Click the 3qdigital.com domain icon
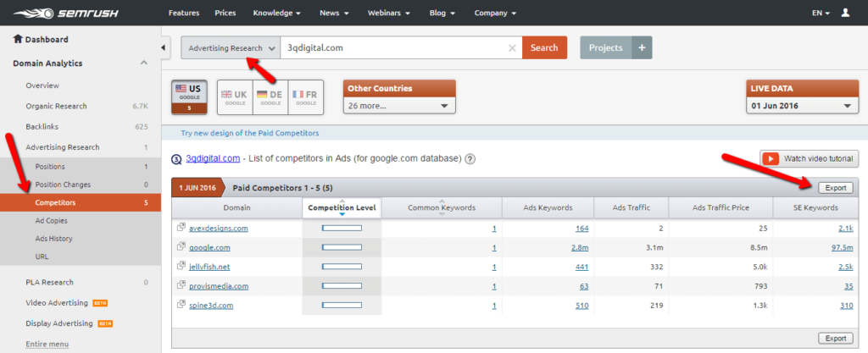868x353 pixels. (176, 159)
